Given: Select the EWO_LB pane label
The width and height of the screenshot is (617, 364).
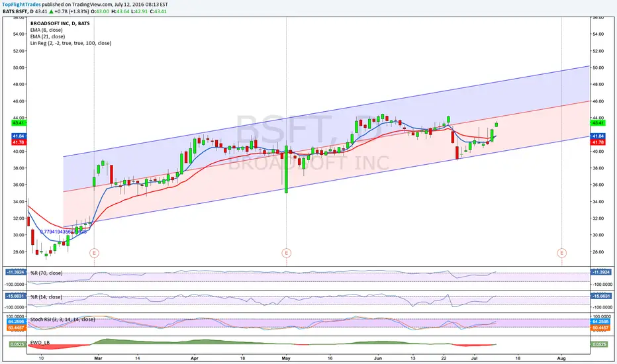Looking at the screenshot, I should pos(40,343).
